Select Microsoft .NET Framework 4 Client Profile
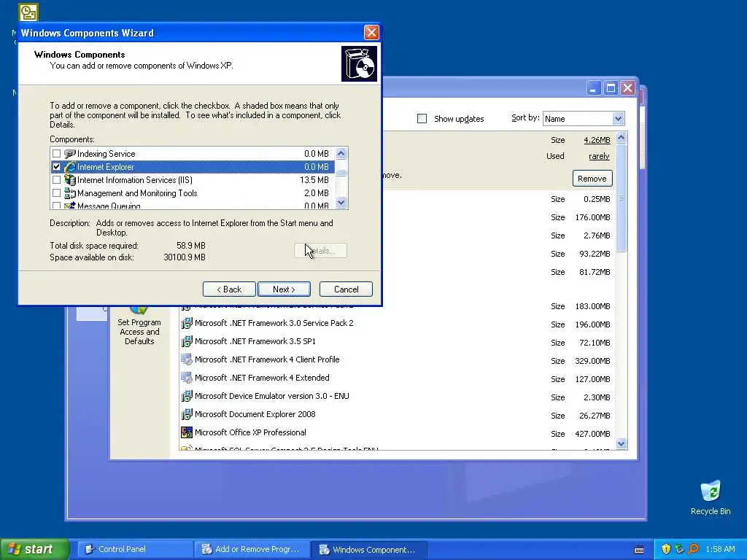 pos(267,359)
